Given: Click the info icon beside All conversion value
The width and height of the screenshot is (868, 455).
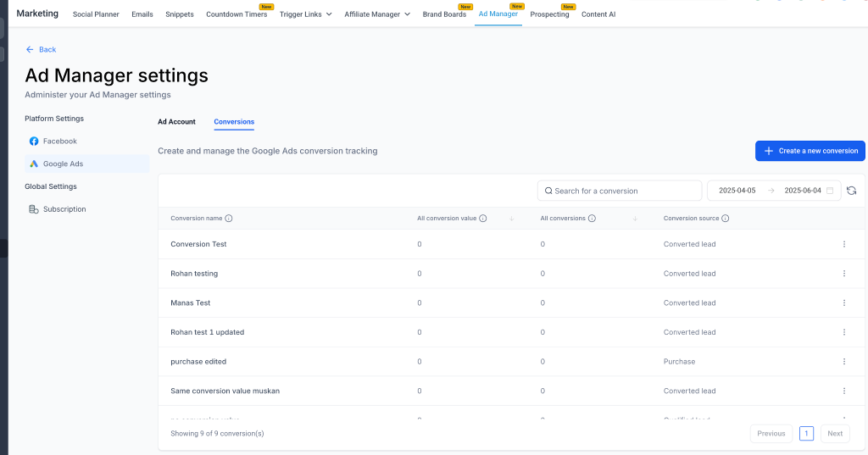Looking at the screenshot, I should 482,218.
